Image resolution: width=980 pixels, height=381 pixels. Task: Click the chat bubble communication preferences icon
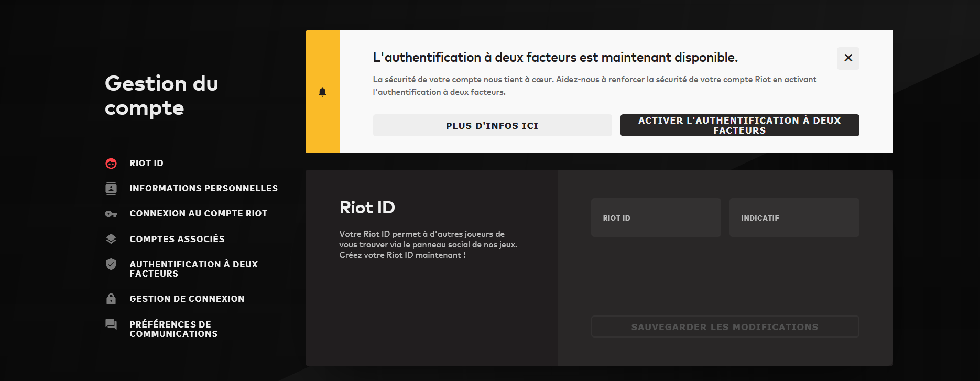pyautogui.click(x=111, y=324)
